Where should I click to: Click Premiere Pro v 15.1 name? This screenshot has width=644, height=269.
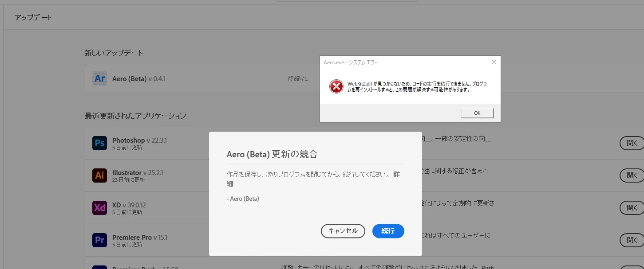[140, 238]
